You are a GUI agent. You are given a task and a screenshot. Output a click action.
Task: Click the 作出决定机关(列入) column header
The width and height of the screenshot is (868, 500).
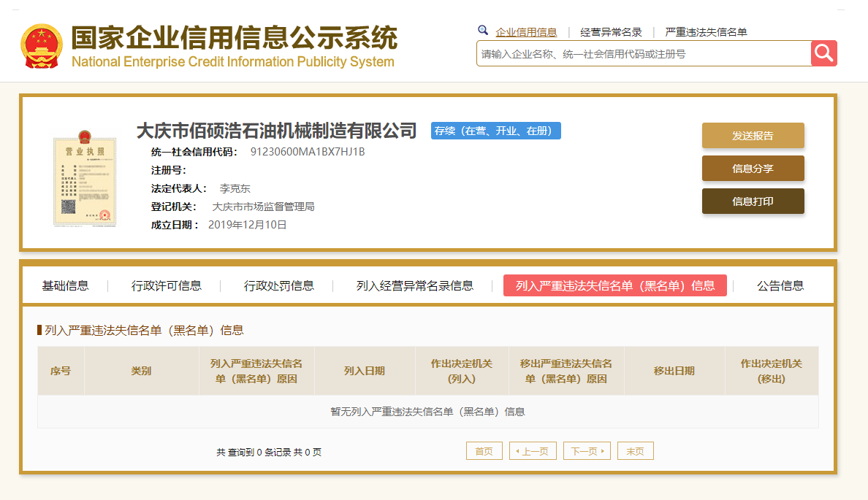(x=462, y=371)
